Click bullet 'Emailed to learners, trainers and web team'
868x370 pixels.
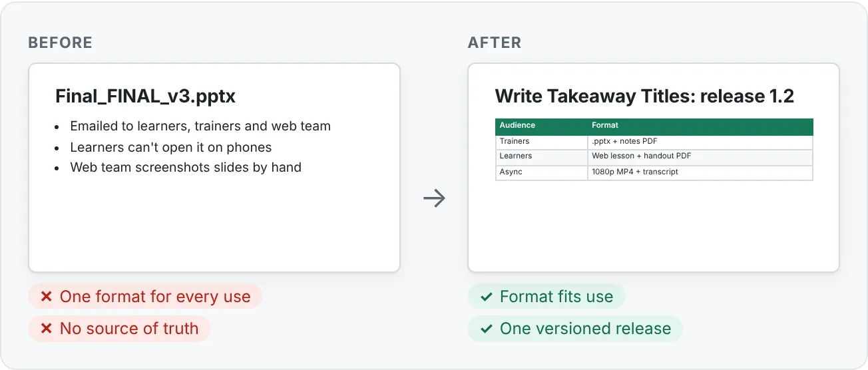click(200, 126)
